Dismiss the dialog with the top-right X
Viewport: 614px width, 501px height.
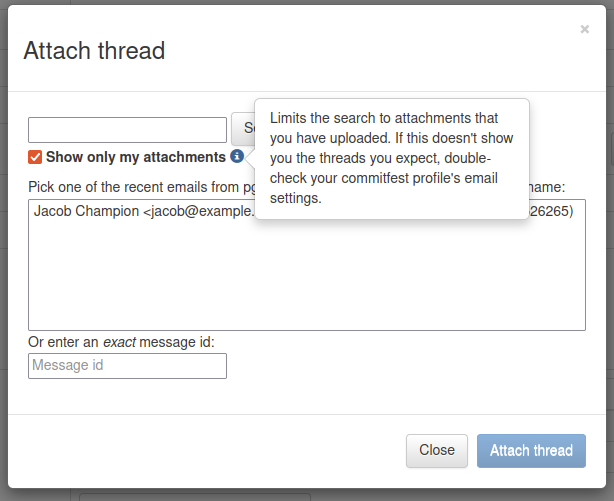pyautogui.click(x=584, y=30)
